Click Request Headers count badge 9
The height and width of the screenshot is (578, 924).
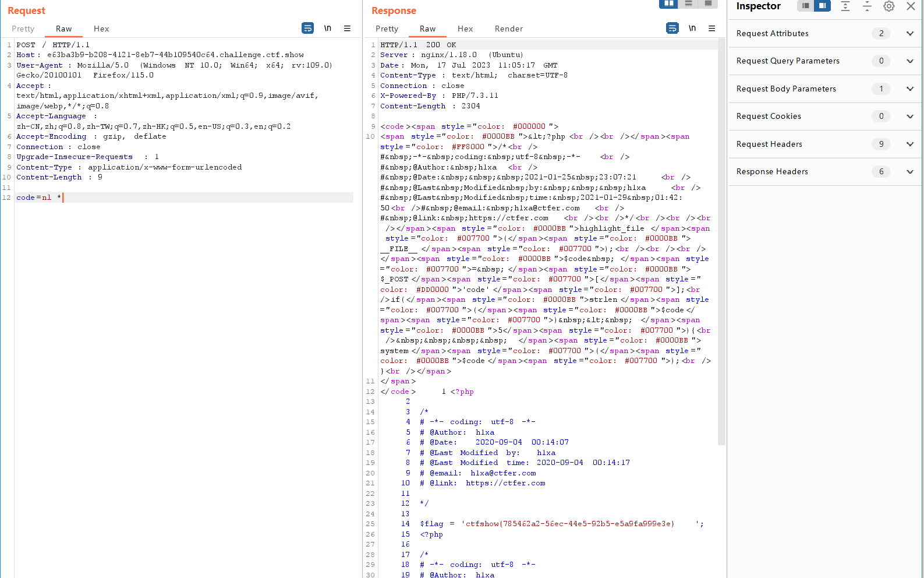click(x=881, y=144)
